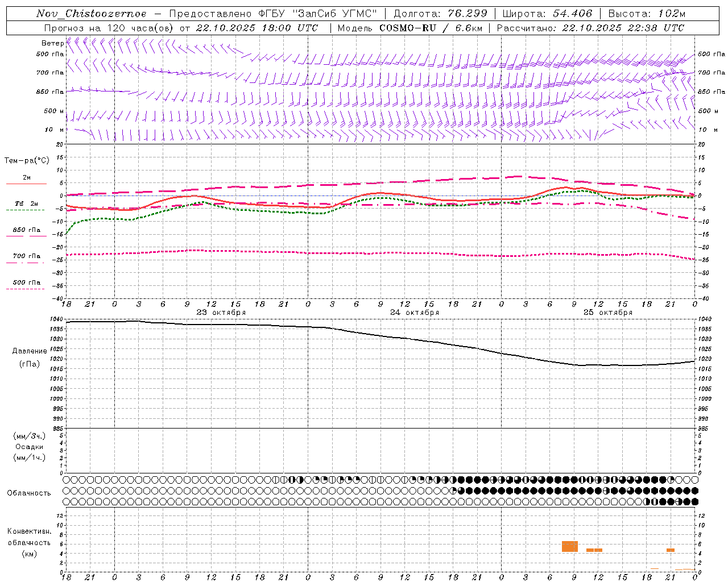Click the Ветер wind panel label
This screenshot has width=728, height=582.
(52, 43)
